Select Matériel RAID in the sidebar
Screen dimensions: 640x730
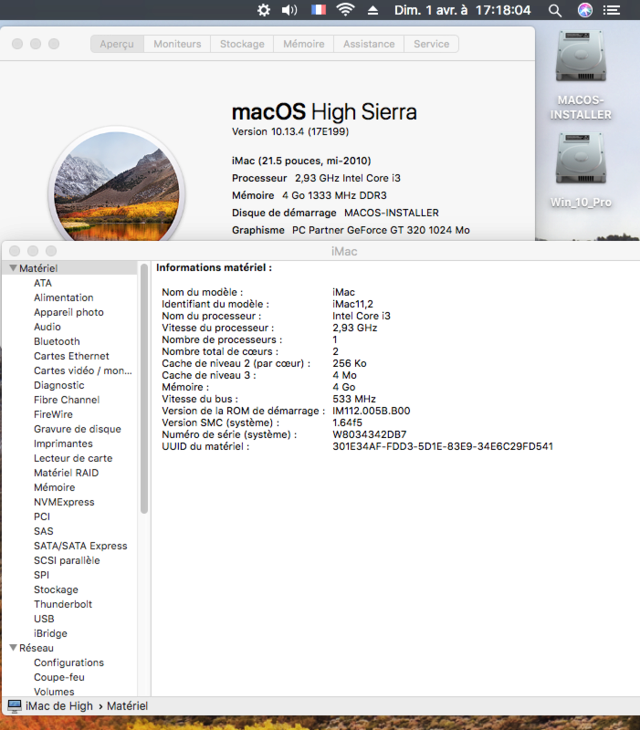67,473
